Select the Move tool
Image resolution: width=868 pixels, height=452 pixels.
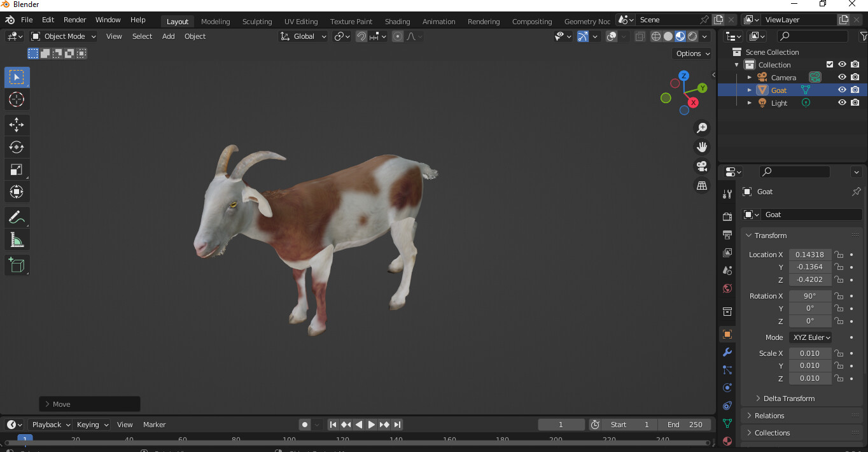coord(17,125)
